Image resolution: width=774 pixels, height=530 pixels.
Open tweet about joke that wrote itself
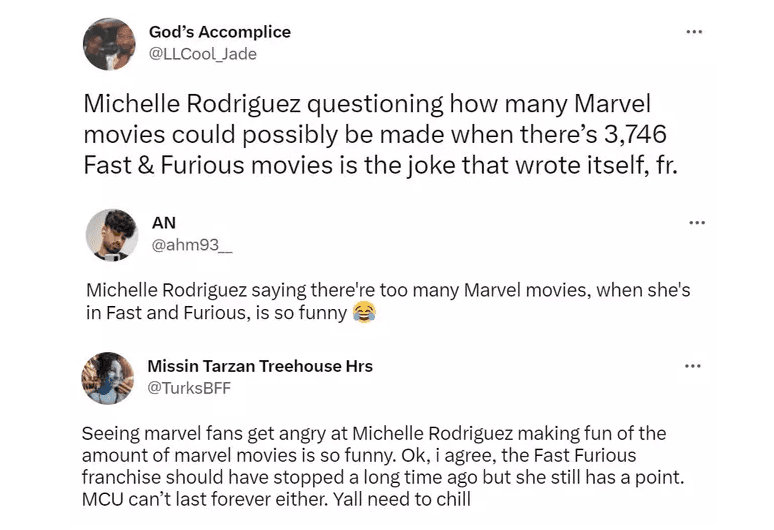[x=380, y=136]
